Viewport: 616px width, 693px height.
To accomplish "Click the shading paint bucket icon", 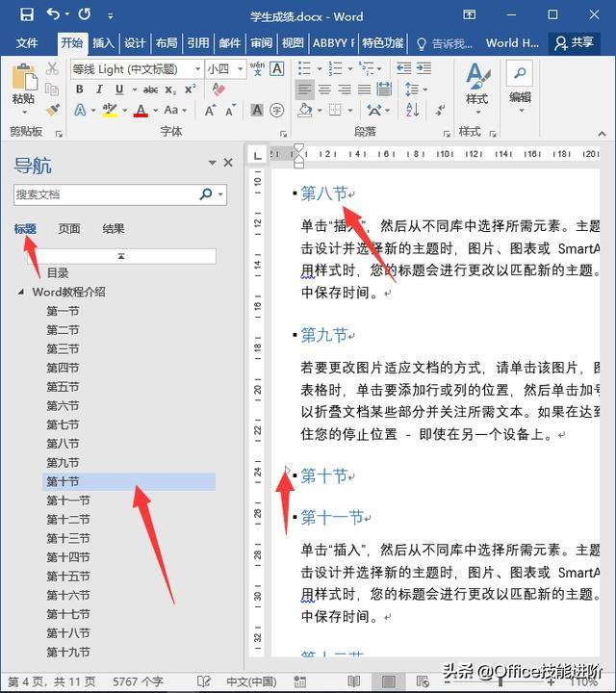I will 305,110.
